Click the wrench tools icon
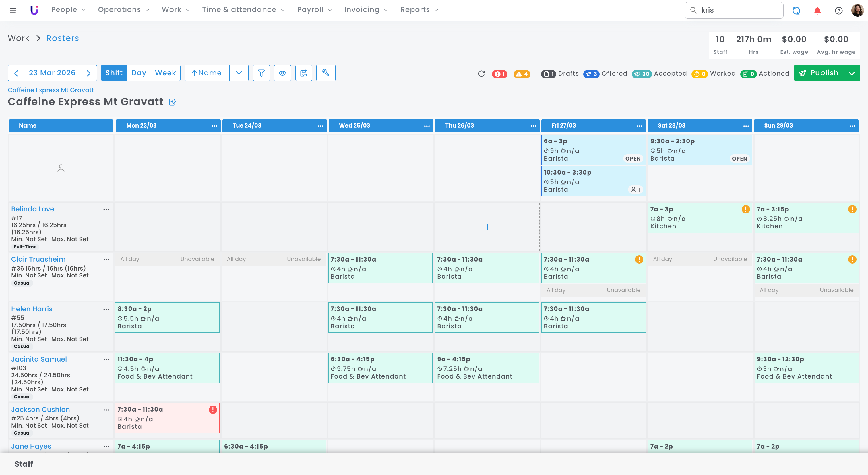The width and height of the screenshot is (868, 475). (x=325, y=73)
